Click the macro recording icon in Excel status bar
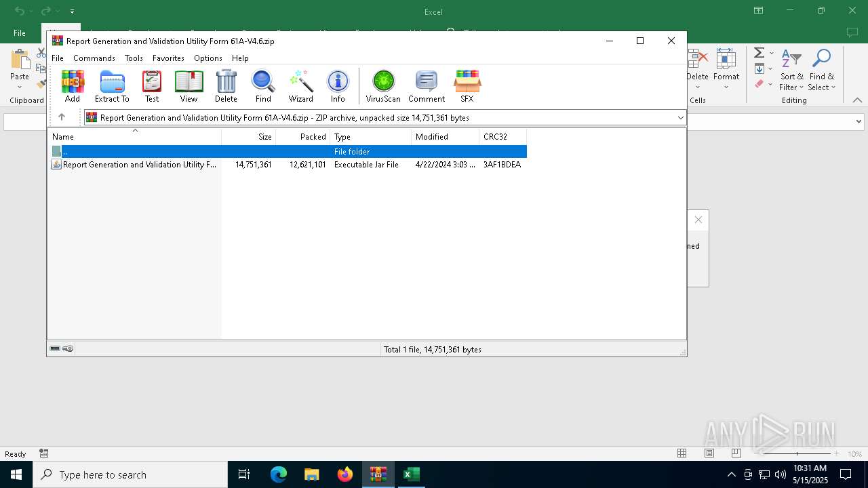The image size is (868, 488). click(44, 453)
